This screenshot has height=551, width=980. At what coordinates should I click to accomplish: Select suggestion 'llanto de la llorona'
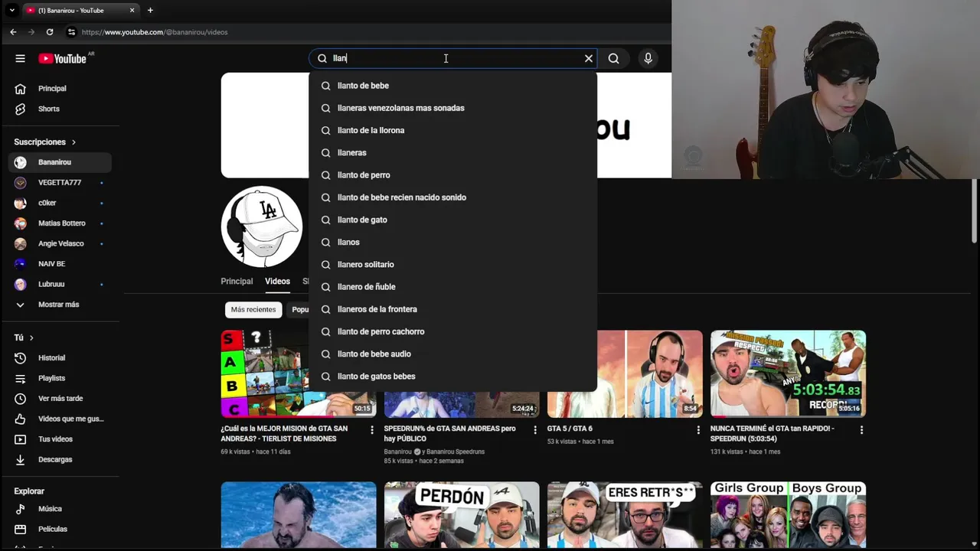(x=452, y=130)
